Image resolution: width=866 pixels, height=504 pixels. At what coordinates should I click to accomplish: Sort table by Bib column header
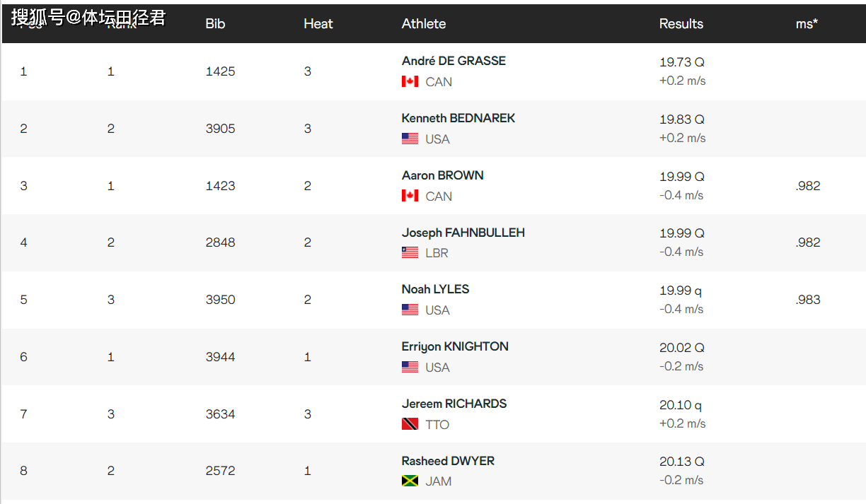coord(215,23)
